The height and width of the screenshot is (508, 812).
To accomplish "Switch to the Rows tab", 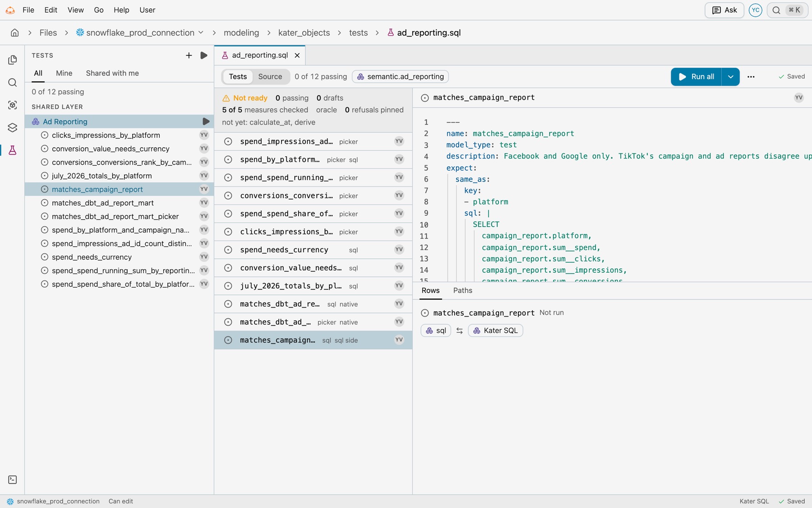I will click(430, 290).
